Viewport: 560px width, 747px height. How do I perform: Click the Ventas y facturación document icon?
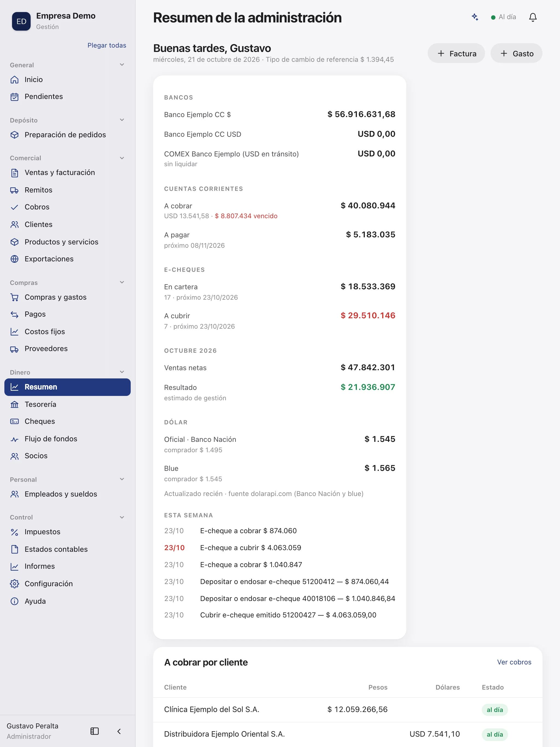pos(14,173)
